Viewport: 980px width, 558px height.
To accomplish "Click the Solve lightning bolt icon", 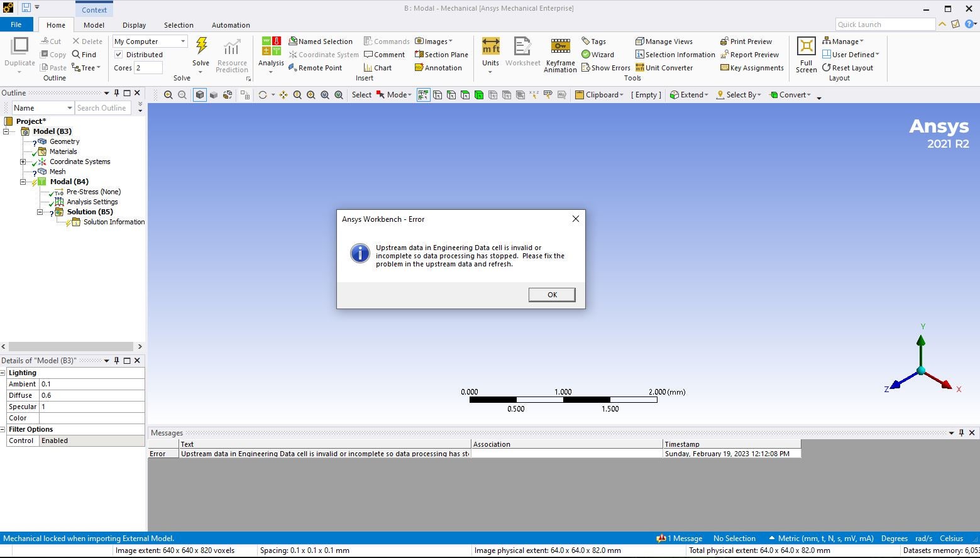I will [x=201, y=46].
